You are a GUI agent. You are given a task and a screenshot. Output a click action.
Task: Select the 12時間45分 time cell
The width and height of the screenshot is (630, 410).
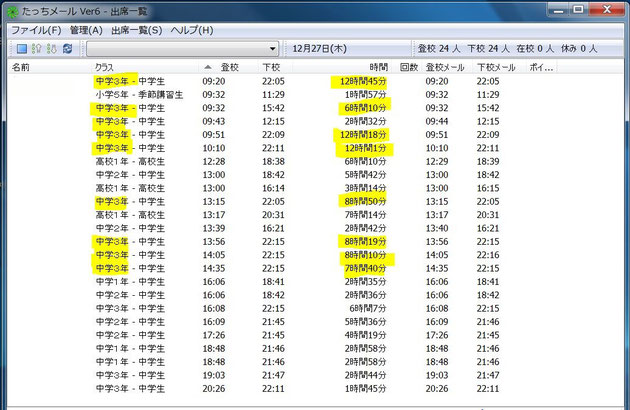tap(363, 81)
